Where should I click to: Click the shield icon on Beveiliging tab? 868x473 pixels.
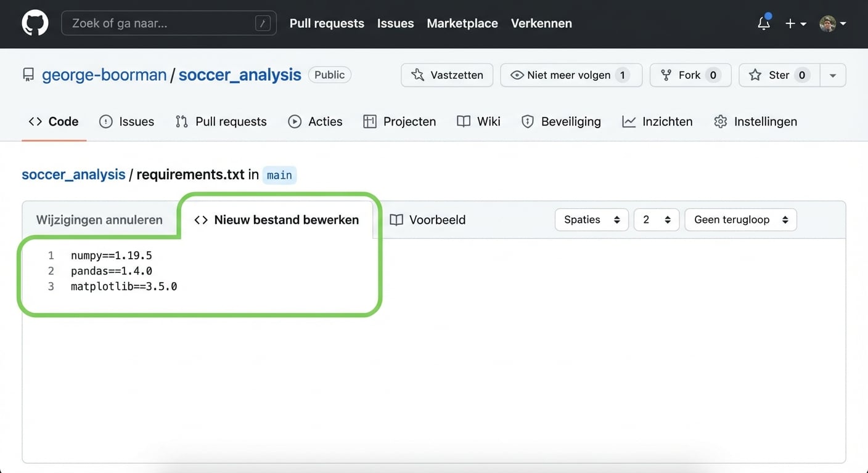point(528,121)
